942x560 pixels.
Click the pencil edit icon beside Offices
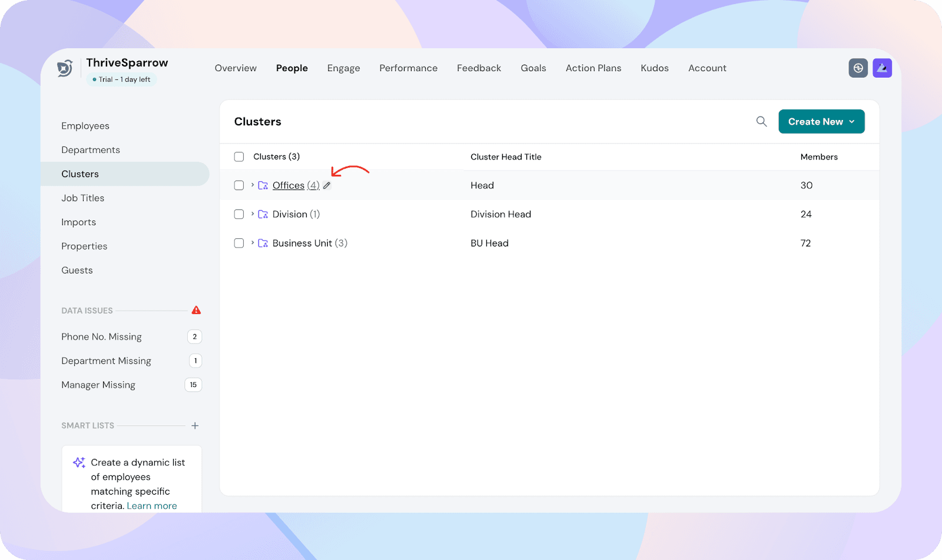click(x=327, y=185)
